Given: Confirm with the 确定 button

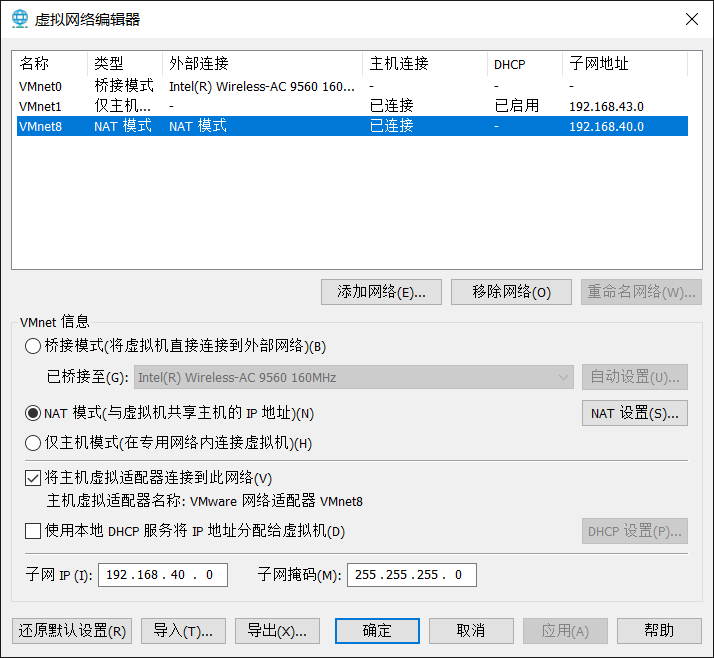Looking at the screenshot, I should [x=377, y=631].
